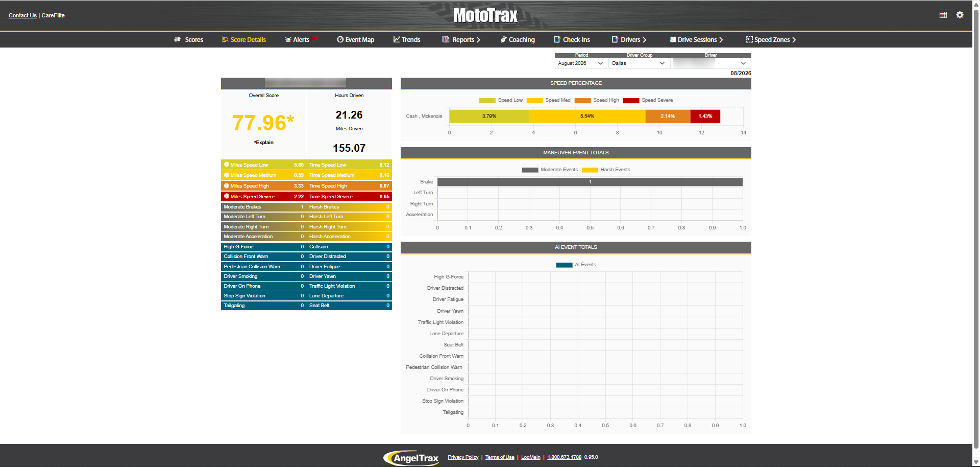The width and height of the screenshot is (980, 467).
Task: Open the Check-Ins page
Action: click(576, 39)
